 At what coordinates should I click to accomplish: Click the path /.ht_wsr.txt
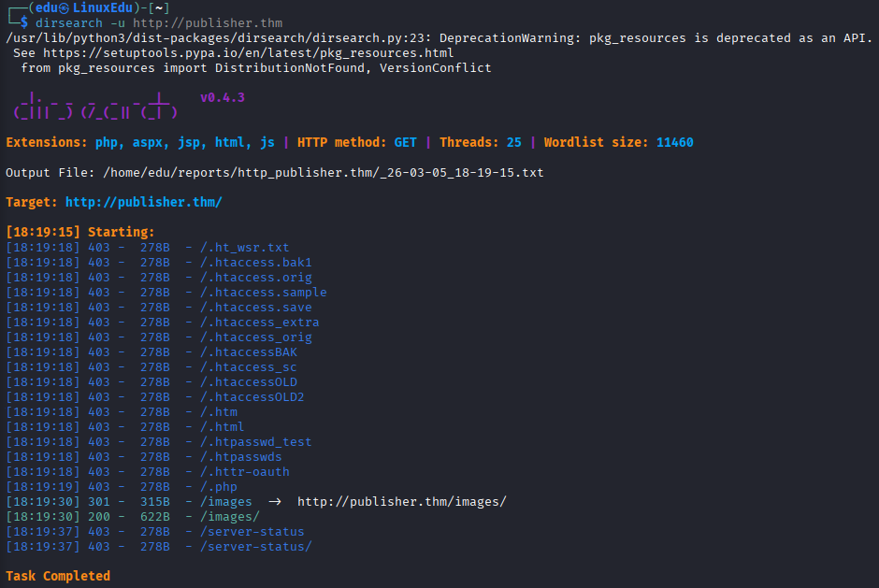coord(244,247)
